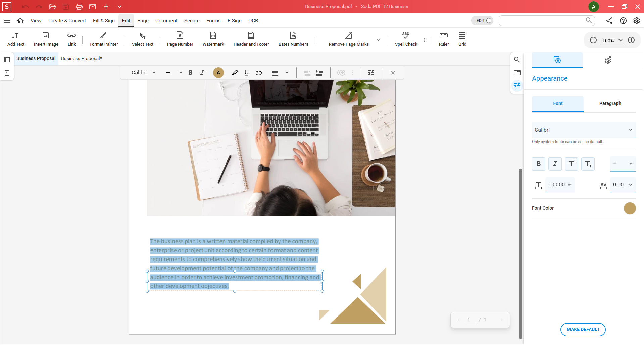Open the hamburger menu
Image resolution: width=644 pixels, height=345 pixels.
click(7, 21)
